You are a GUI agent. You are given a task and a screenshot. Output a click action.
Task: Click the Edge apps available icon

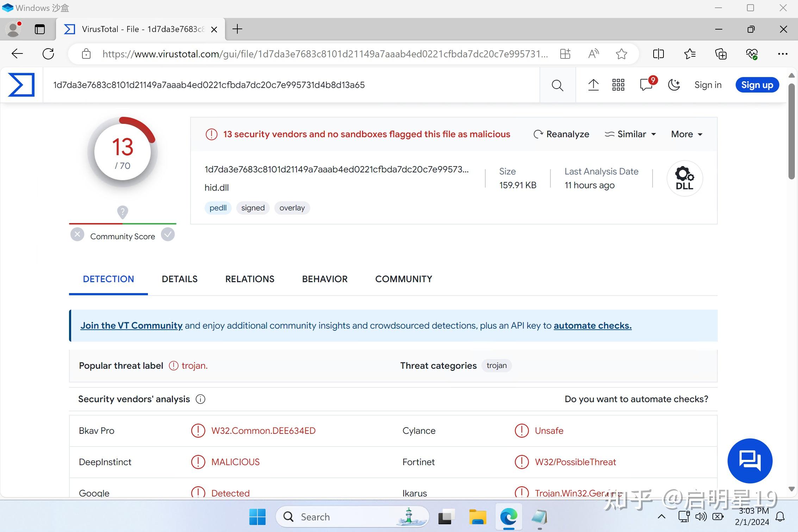coord(565,54)
